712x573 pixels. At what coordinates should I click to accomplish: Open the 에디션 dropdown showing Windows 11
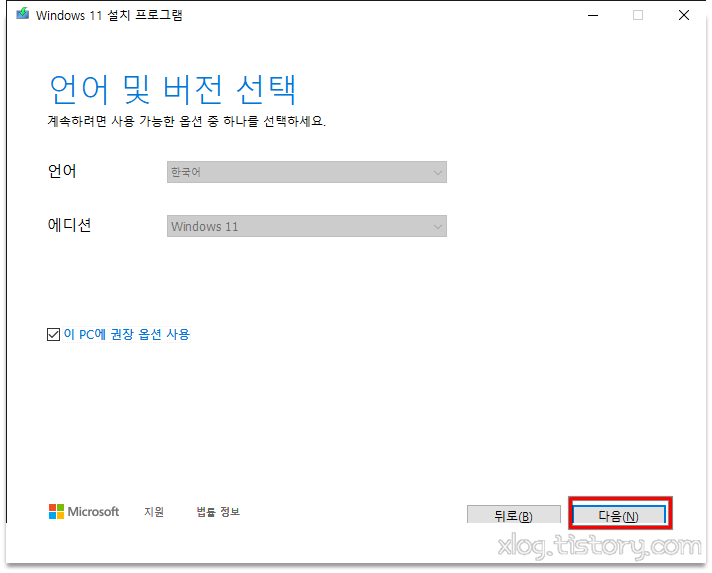(307, 226)
